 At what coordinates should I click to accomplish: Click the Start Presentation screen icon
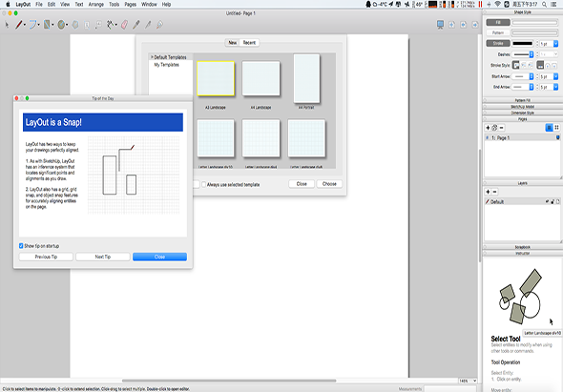coord(440,25)
